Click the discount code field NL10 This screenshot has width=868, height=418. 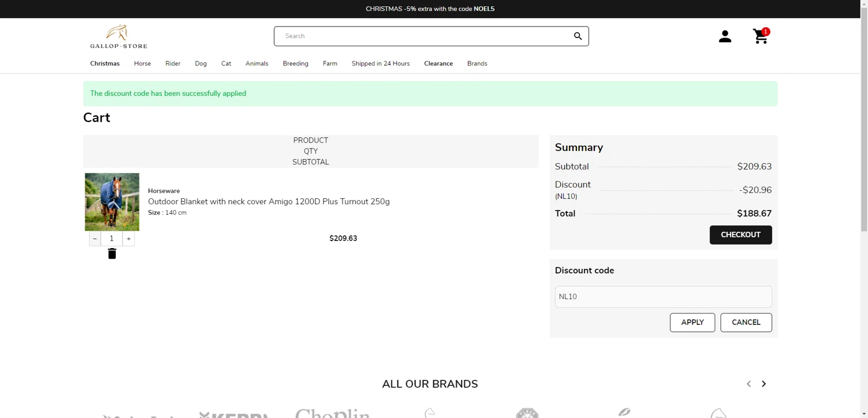(x=663, y=297)
